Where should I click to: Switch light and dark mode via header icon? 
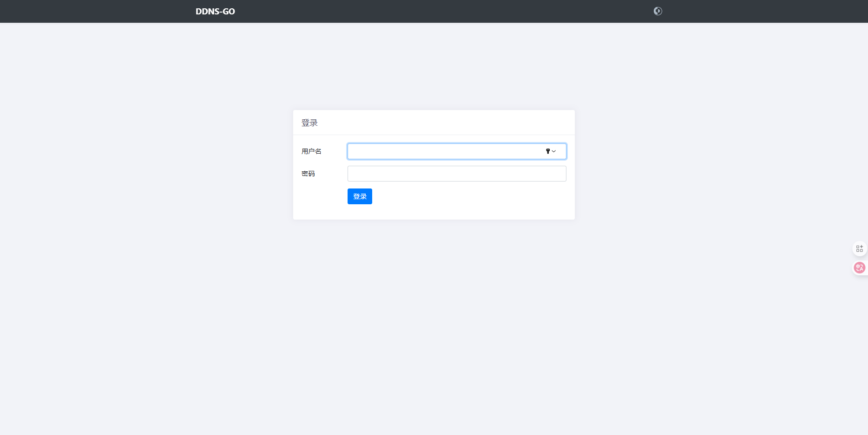pos(658,11)
